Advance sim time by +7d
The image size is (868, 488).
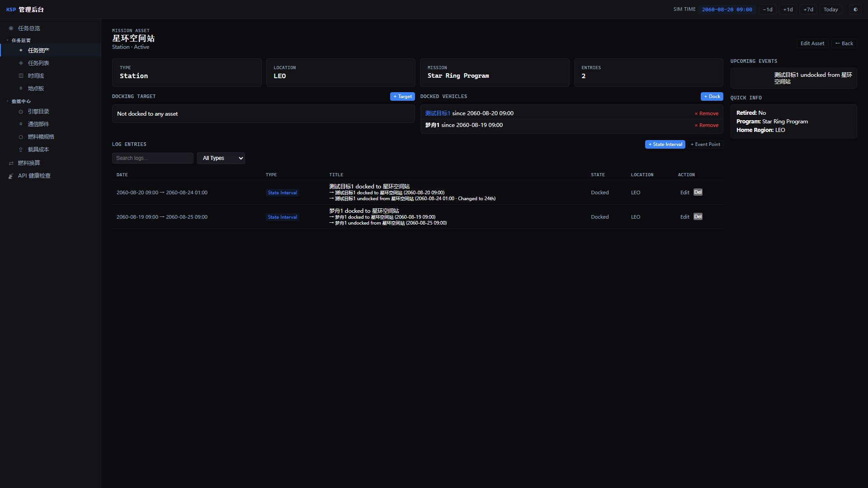pyautogui.click(x=808, y=9)
